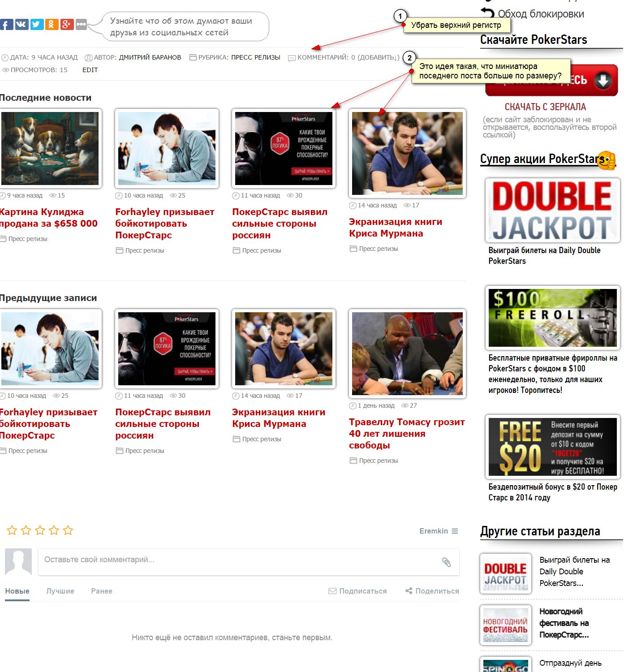Open Экранизация книги article under Последние новости

(x=396, y=228)
